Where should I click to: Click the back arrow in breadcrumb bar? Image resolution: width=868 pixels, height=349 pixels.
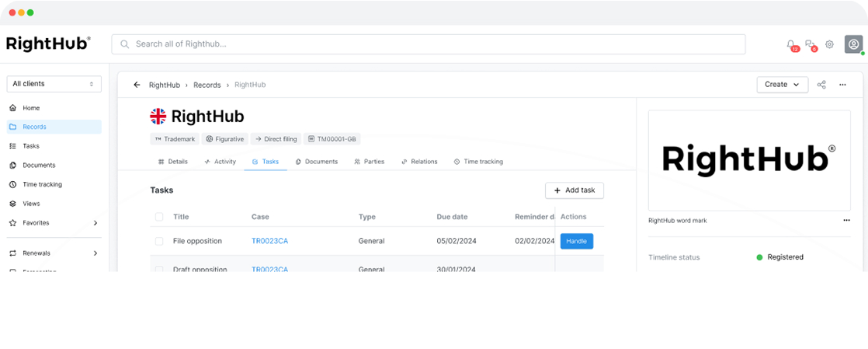(137, 85)
